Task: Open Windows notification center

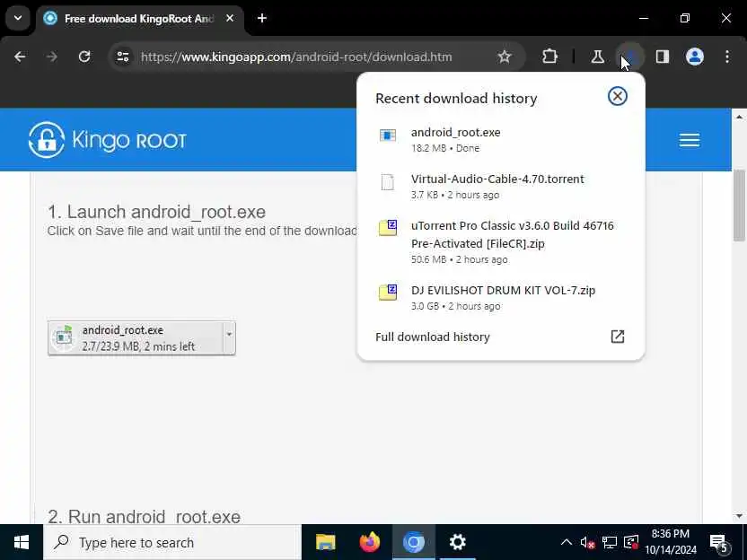Action: 720,542
